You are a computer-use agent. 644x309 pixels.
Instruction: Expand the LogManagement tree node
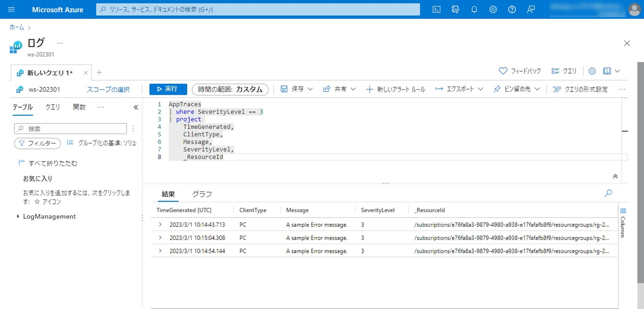pyautogui.click(x=18, y=216)
